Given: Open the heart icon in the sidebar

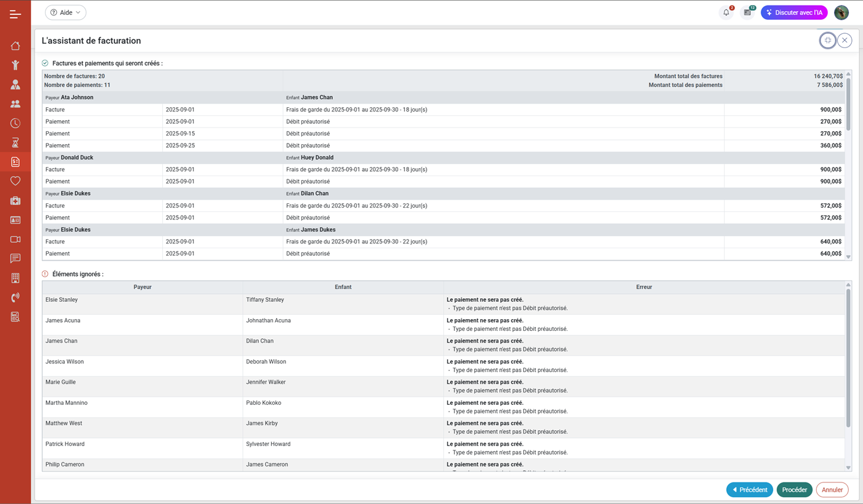Looking at the screenshot, I should point(15,181).
